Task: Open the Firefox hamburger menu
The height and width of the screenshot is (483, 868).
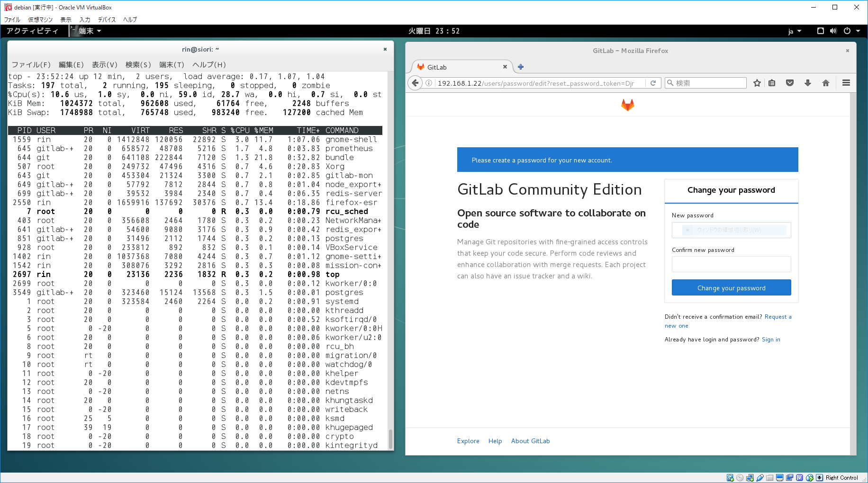Action: [846, 83]
